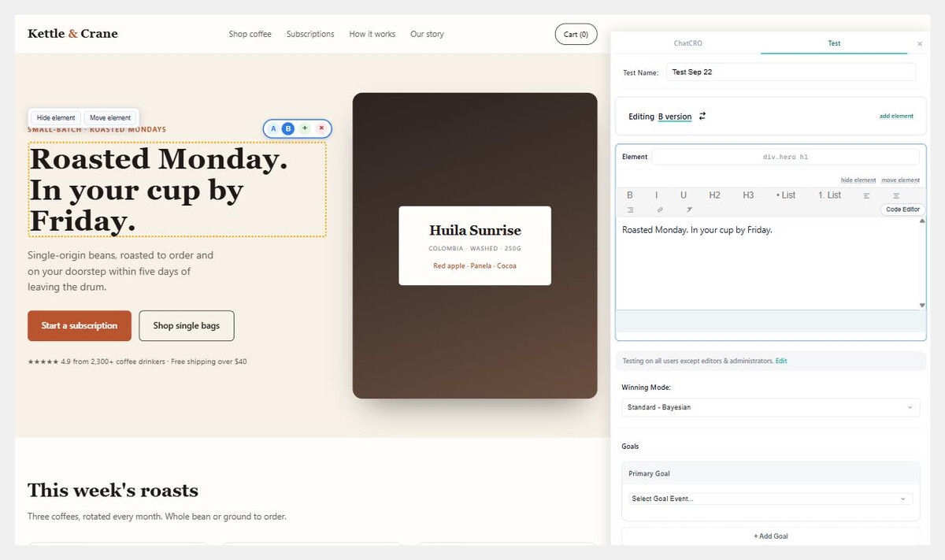Click the Small-batch roasted Mondays tagline
This screenshot has height=560, width=945.
pos(97,130)
